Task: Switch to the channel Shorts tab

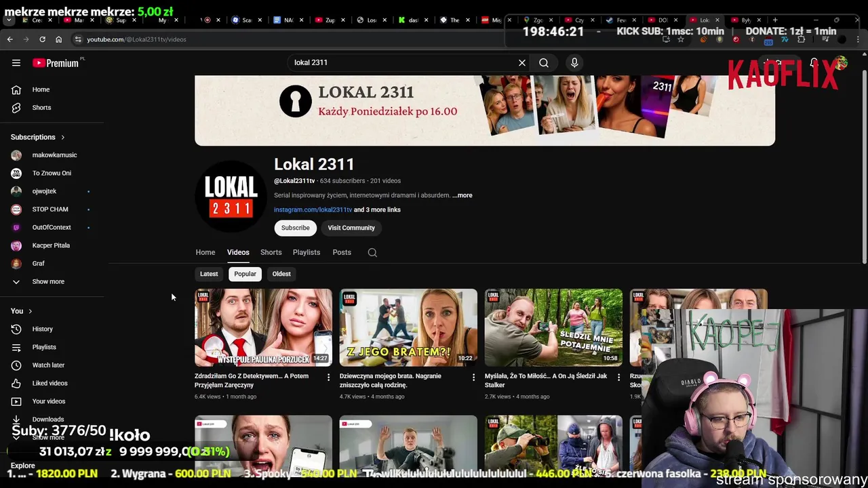Action: click(271, 252)
